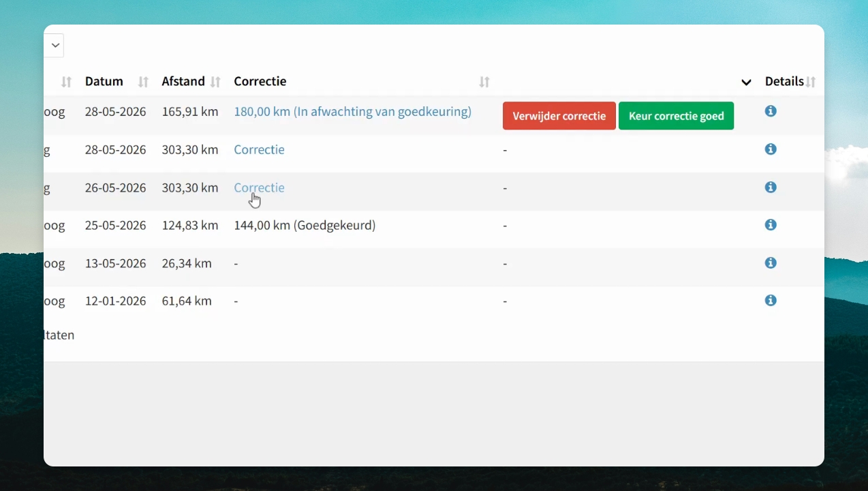The height and width of the screenshot is (491, 868).
Task: Open Correctie link in 28-05-2026 303,30 km row
Action: coord(259,149)
